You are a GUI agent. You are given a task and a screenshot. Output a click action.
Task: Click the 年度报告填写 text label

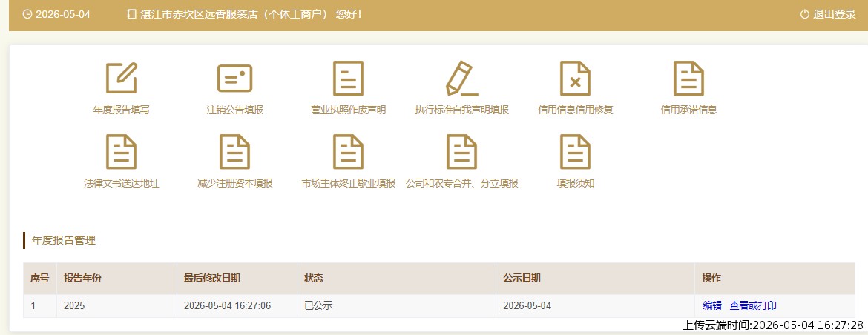tap(121, 110)
